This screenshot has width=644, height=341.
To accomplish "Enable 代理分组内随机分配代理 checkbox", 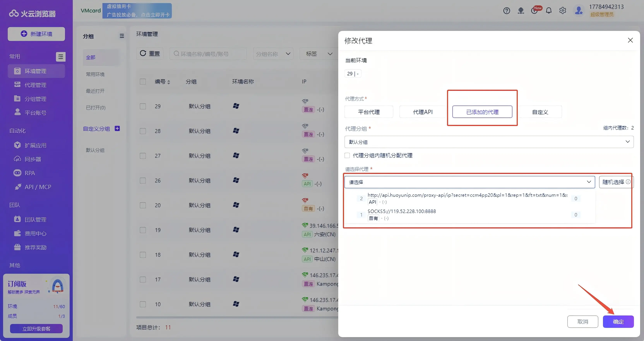I will pyautogui.click(x=347, y=155).
